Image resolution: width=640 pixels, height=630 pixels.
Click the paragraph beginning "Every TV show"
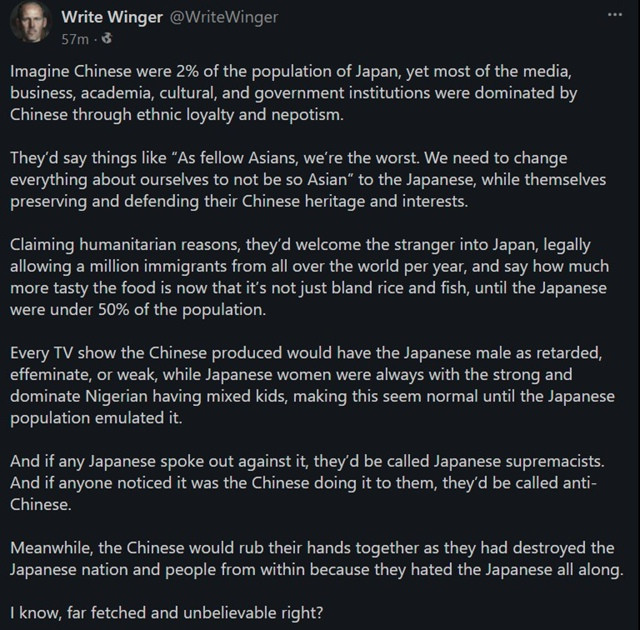[x=312, y=385]
